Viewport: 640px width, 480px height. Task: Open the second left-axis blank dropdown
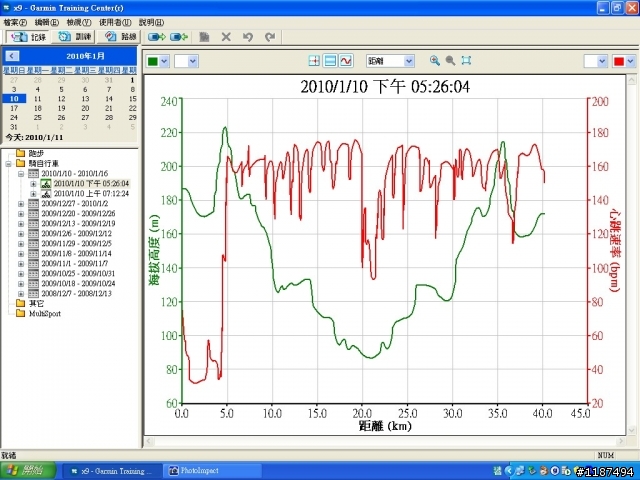193,62
